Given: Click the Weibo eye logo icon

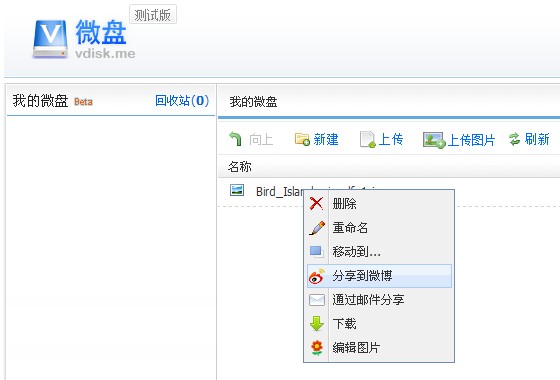Looking at the screenshot, I should 316,276.
